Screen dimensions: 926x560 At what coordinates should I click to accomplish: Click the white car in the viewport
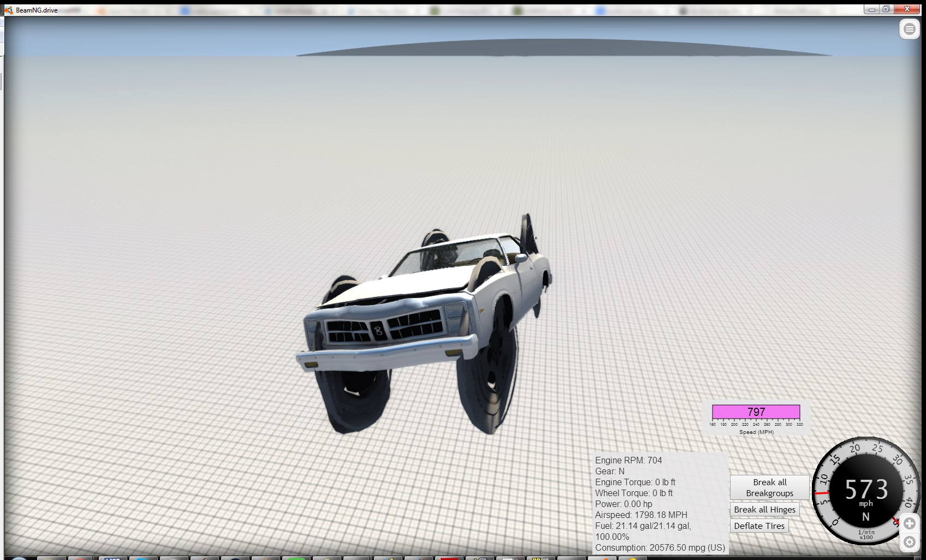click(425, 324)
